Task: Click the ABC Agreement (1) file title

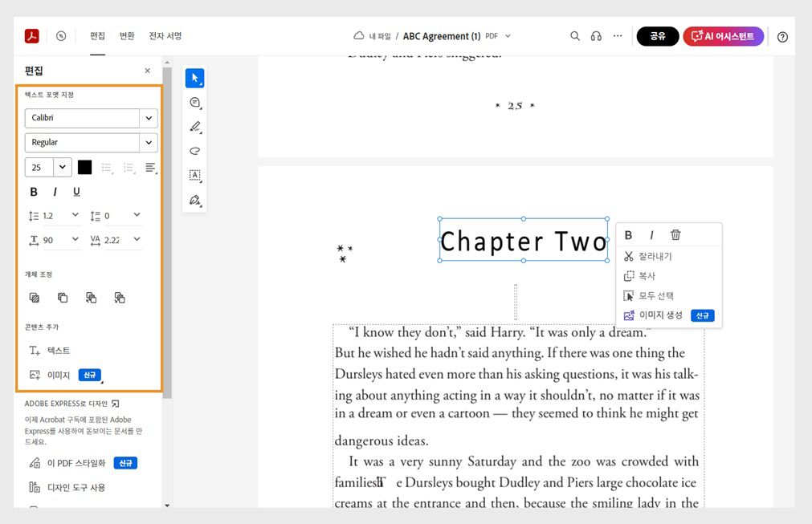Action: click(x=442, y=36)
